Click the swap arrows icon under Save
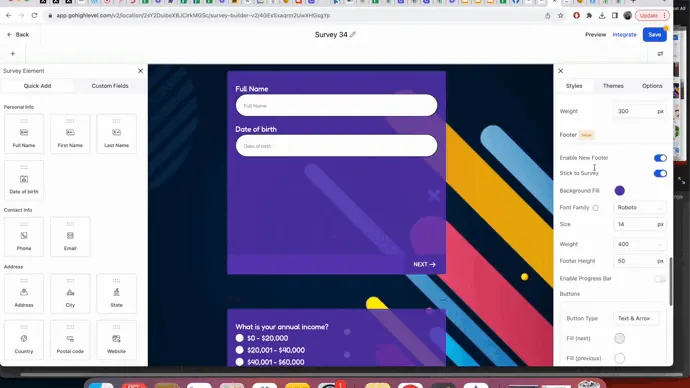The image size is (690, 388). click(x=660, y=54)
